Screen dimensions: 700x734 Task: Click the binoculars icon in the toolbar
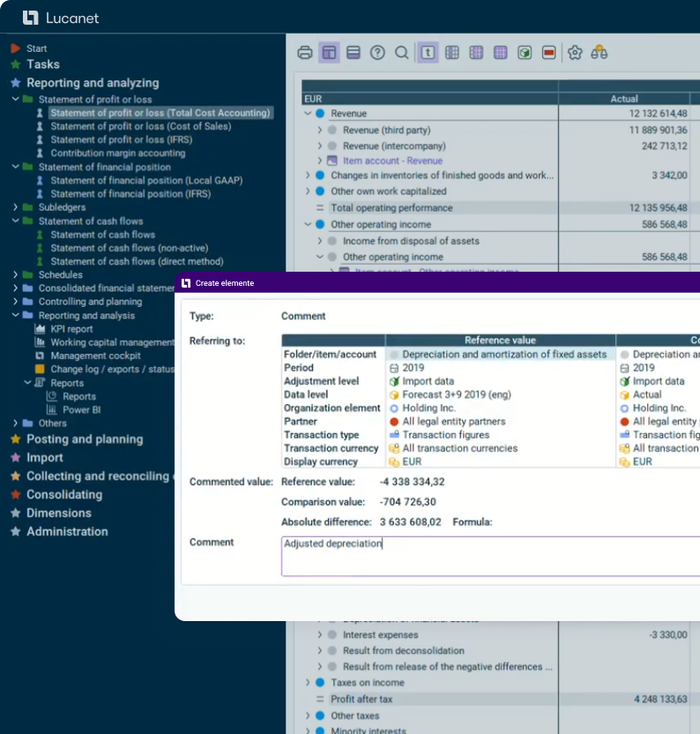(x=599, y=53)
